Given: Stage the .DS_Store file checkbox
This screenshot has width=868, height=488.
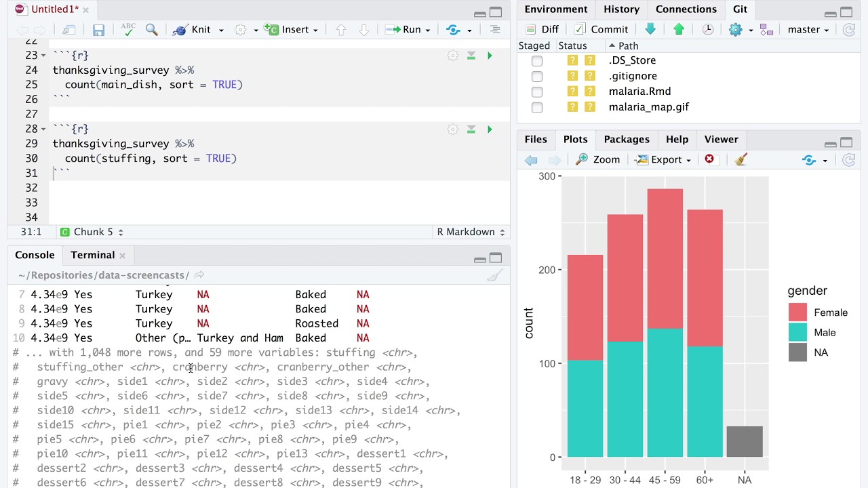Looking at the screenshot, I should pos(537,60).
